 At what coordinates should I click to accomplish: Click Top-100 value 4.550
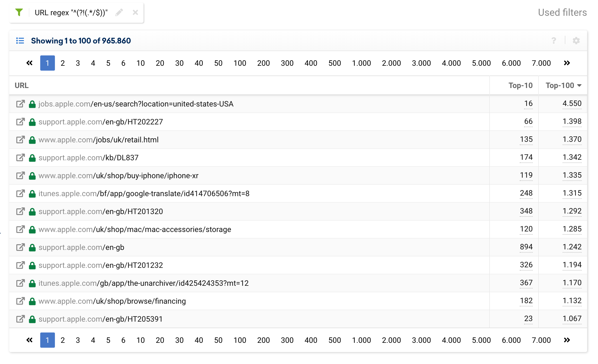[572, 103]
